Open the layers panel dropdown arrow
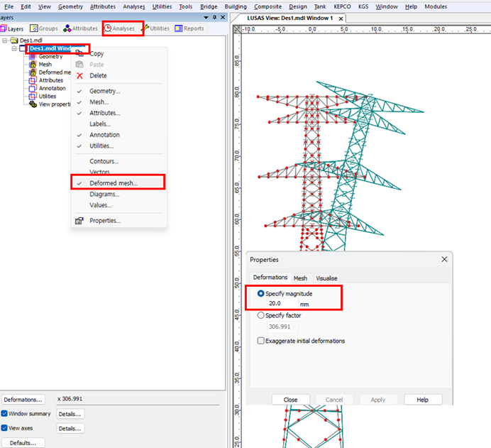Viewport: 491px width, 448px height. click(206, 17)
